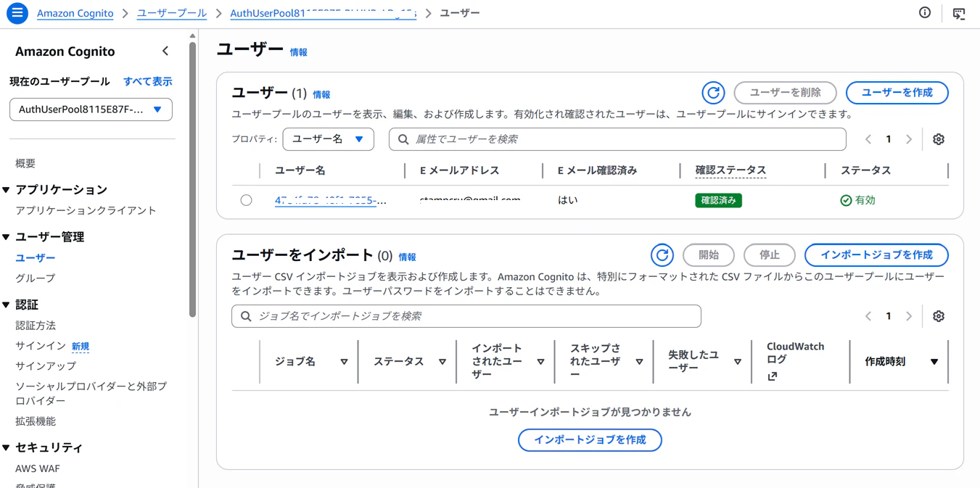Open サインアップ in the sidebar

point(46,366)
